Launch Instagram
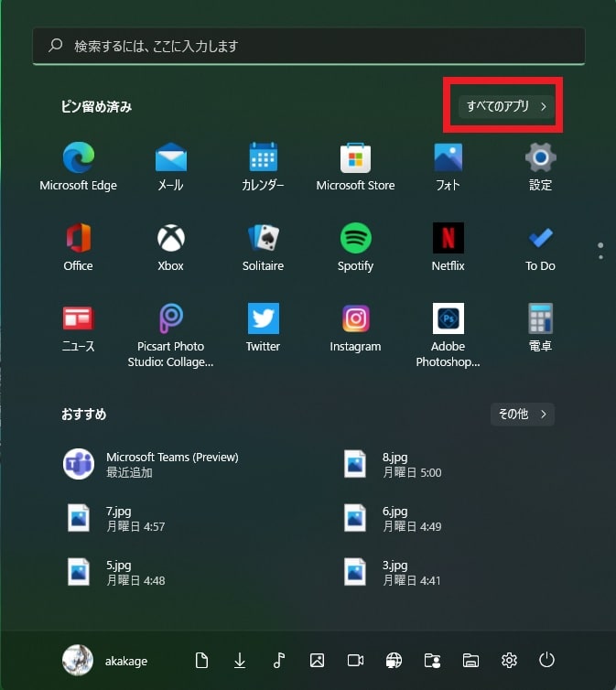The width and height of the screenshot is (616, 690). click(355, 328)
